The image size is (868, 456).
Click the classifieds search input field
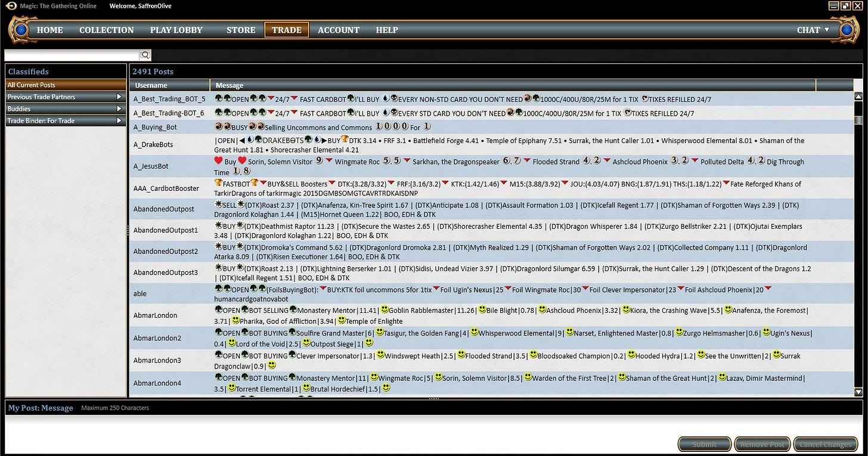(x=72, y=55)
